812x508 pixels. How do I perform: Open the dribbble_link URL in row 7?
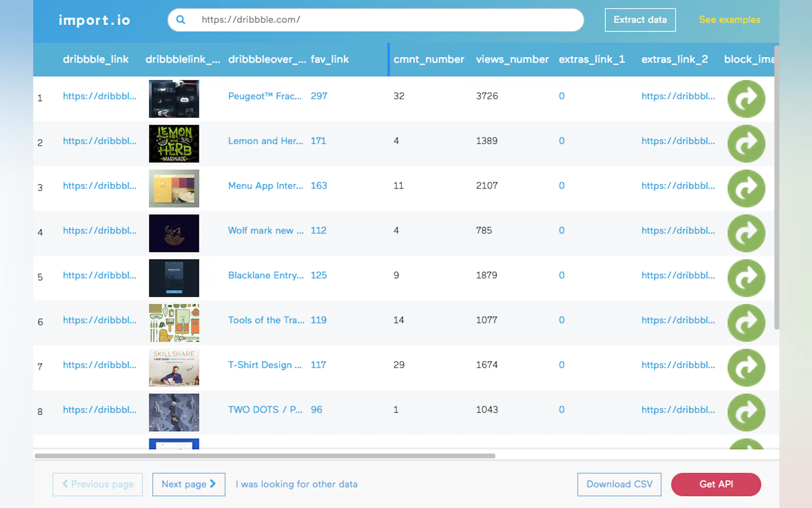point(100,365)
